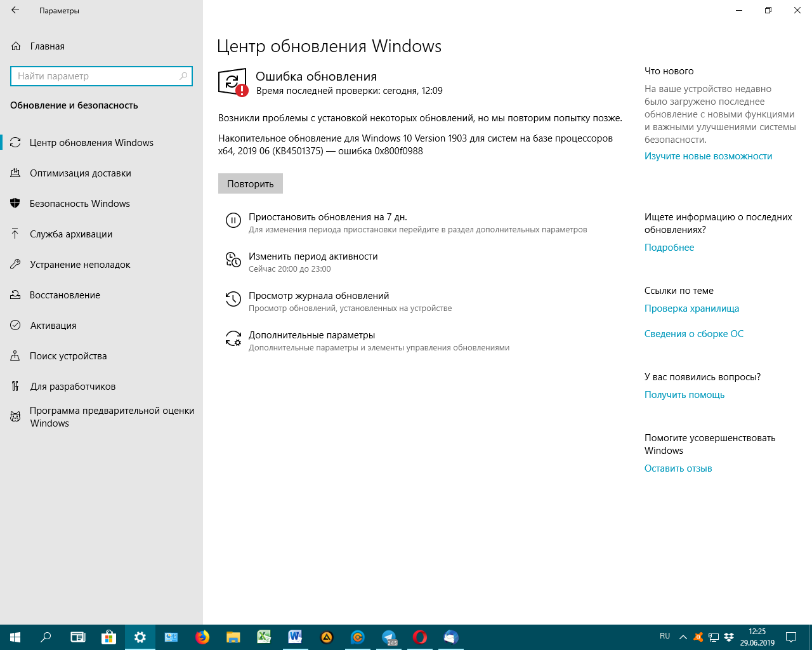The width and height of the screenshot is (812, 650).
Task: Open Telegram from the taskbar
Action: (389, 637)
